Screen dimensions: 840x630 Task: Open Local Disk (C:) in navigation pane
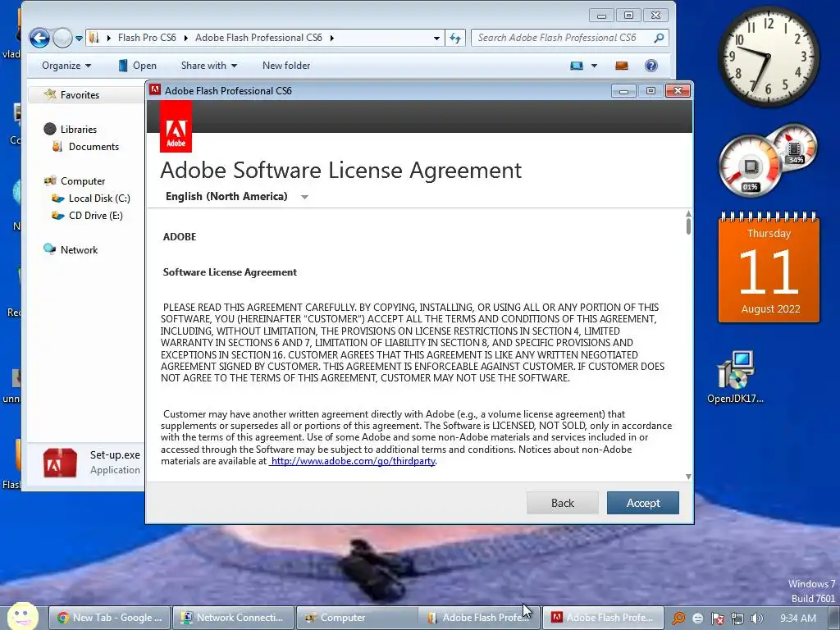pos(99,199)
